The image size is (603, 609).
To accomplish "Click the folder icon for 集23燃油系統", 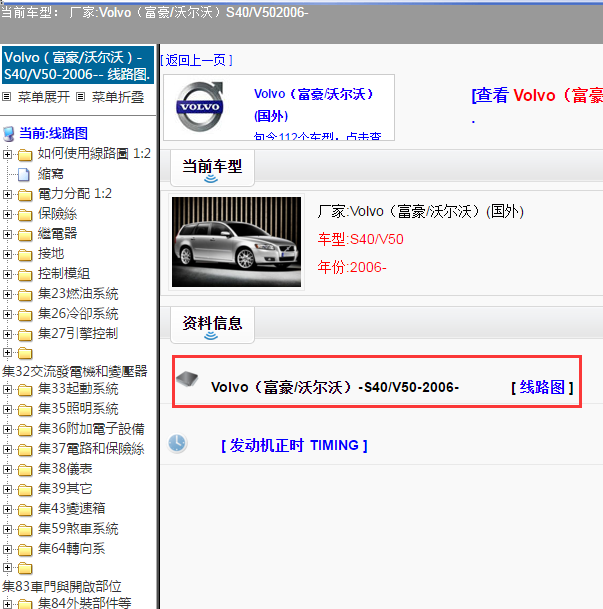I will point(25,295).
